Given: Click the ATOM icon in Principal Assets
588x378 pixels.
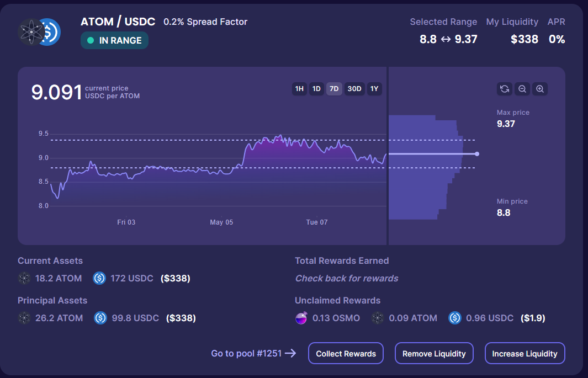Looking at the screenshot, I should point(24,318).
